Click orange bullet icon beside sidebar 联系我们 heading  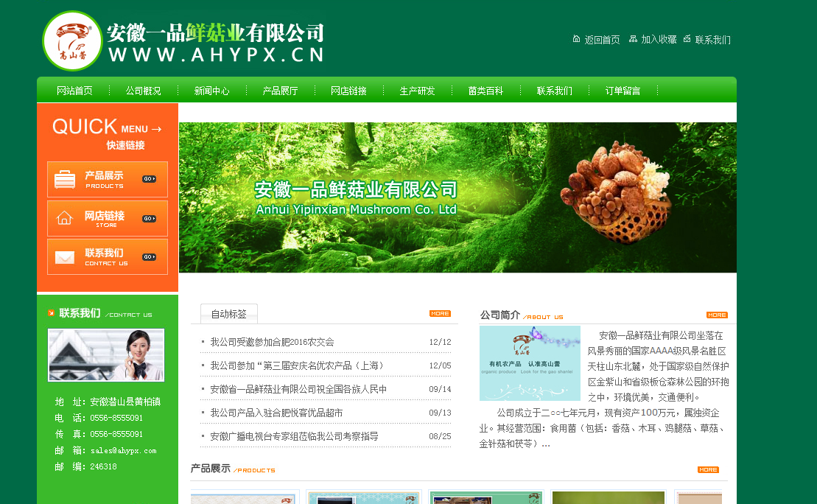pyautogui.click(x=51, y=312)
